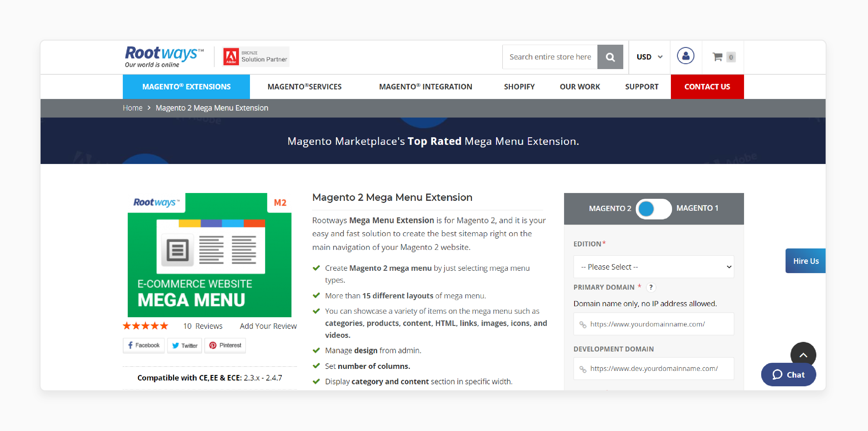
Task: Click the Our Work tab
Action: click(579, 86)
